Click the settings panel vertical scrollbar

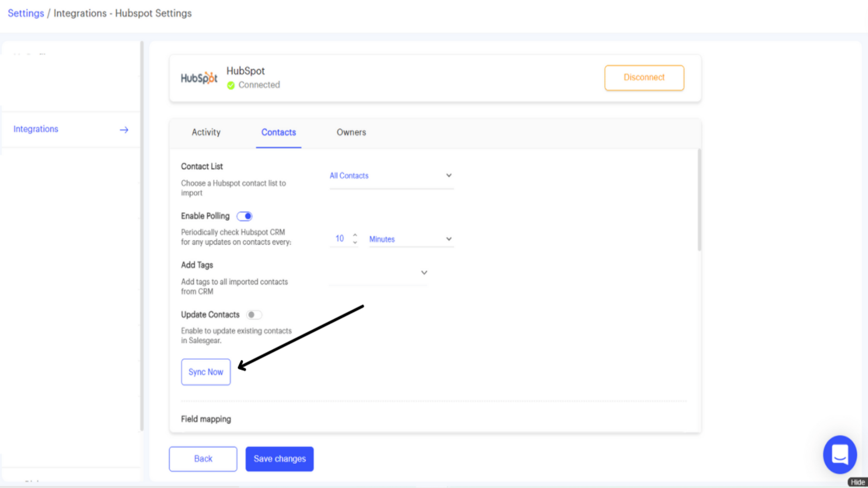click(x=699, y=201)
